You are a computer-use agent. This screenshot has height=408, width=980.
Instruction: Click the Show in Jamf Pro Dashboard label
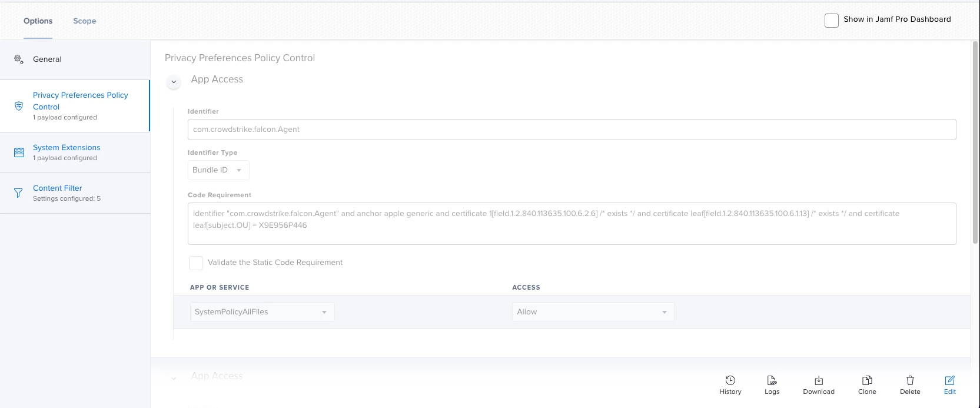[897, 19]
